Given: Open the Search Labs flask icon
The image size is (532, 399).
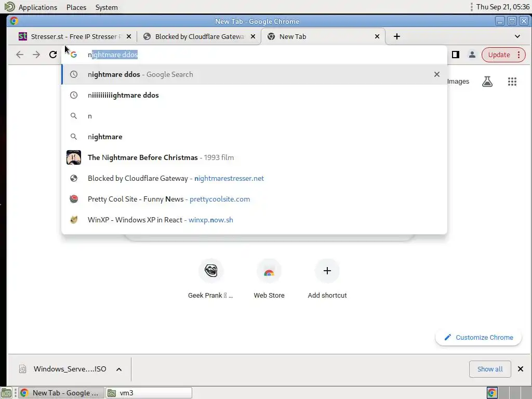Looking at the screenshot, I should click(487, 82).
